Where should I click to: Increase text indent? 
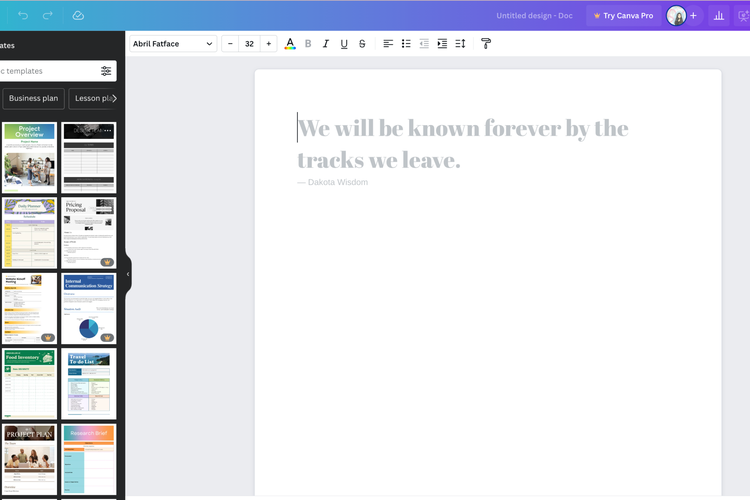442,44
